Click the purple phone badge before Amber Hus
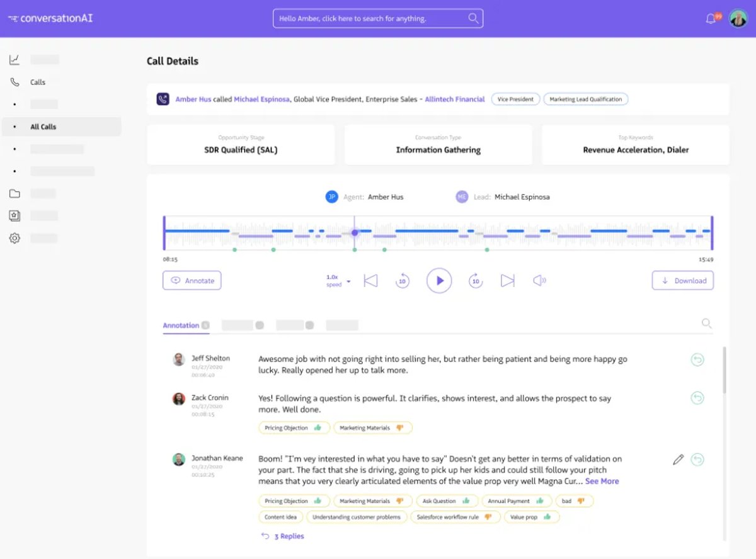Screen dimensions: 756x559 tap(163, 99)
